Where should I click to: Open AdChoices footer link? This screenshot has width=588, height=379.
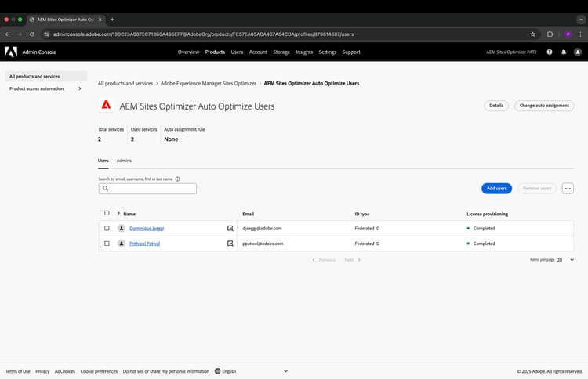point(65,371)
